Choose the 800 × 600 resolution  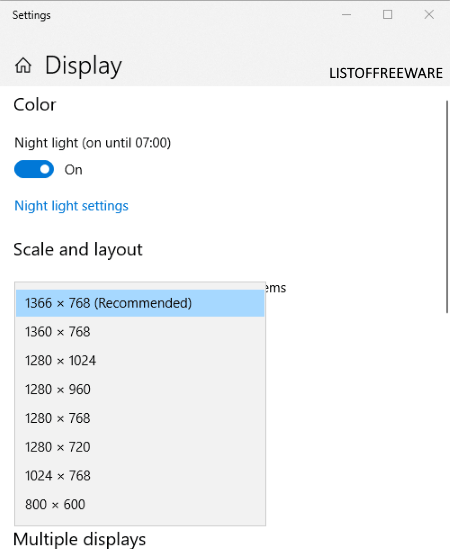pyautogui.click(x=140, y=505)
